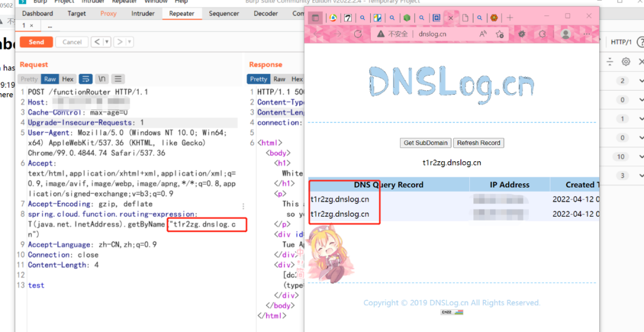Click the Cancel button in Repeater

[x=72, y=42]
